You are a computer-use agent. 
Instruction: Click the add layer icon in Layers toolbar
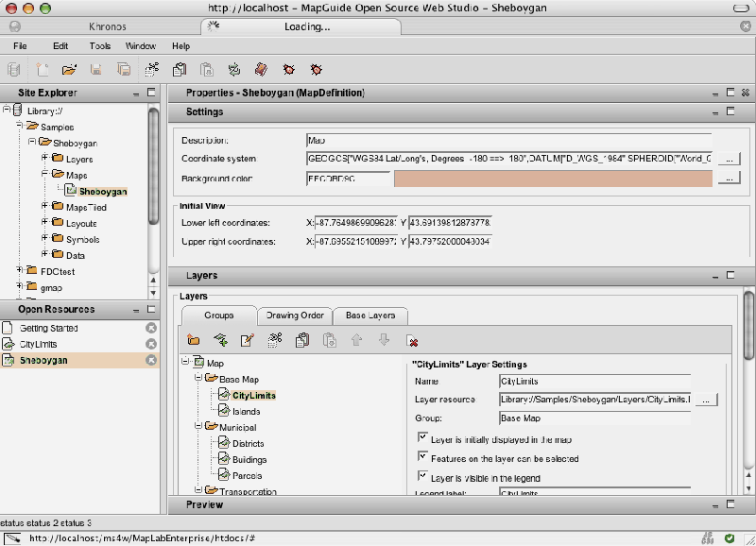point(220,340)
